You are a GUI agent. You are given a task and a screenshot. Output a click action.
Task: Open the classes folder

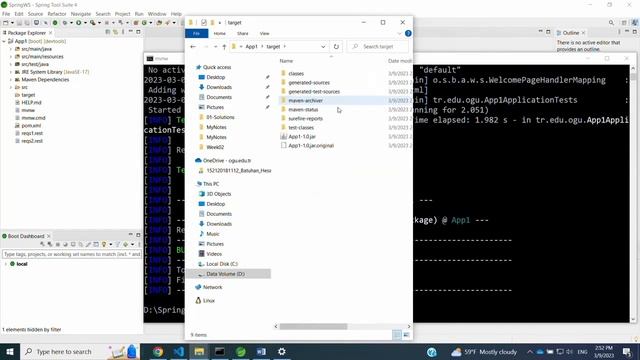coord(296,73)
